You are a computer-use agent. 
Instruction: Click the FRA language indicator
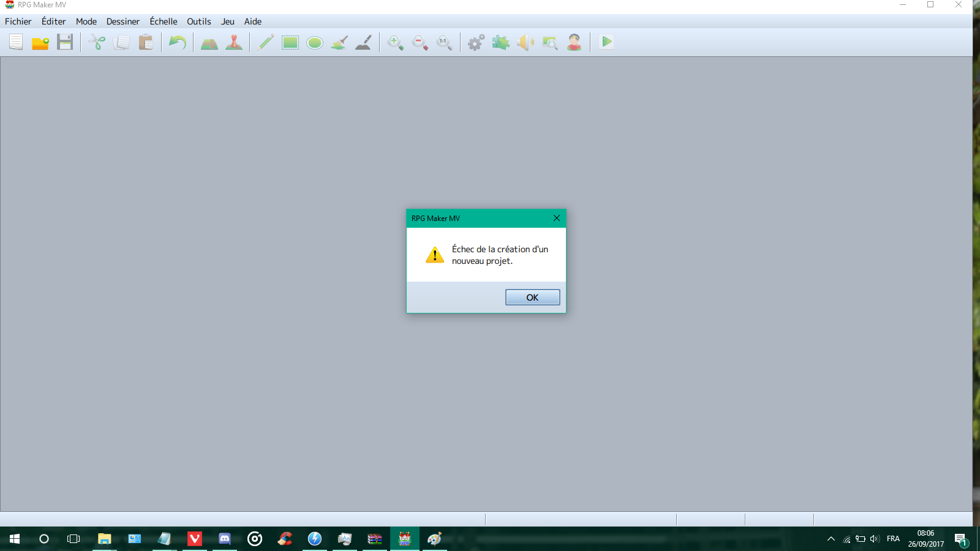click(894, 539)
